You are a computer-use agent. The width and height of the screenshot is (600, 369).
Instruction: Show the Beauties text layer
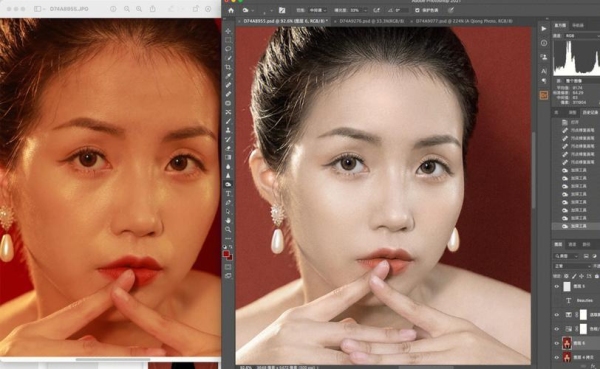[x=557, y=300]
